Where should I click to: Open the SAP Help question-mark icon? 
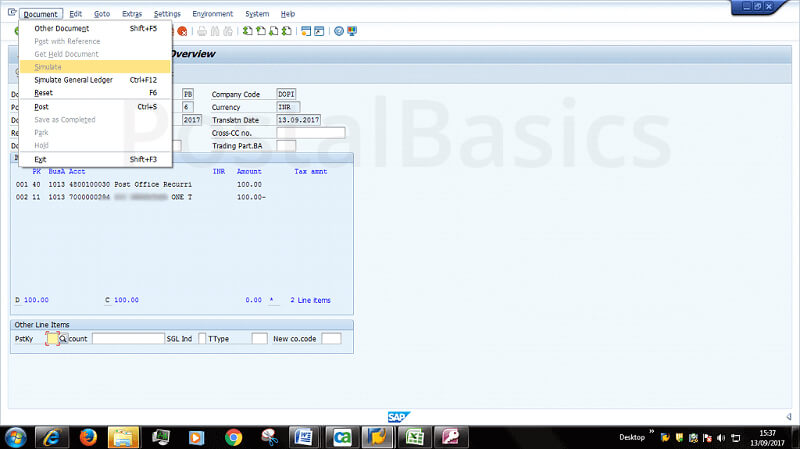coord(339,31)
